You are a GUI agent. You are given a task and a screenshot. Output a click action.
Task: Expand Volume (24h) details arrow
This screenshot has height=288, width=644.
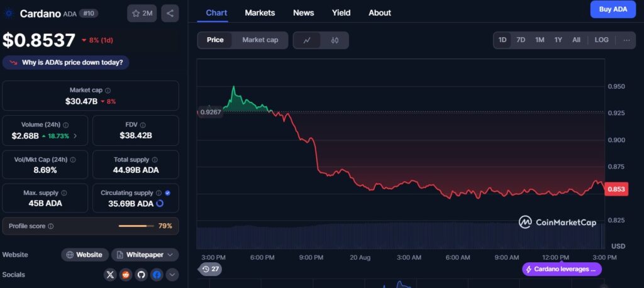tap(75, 136)
